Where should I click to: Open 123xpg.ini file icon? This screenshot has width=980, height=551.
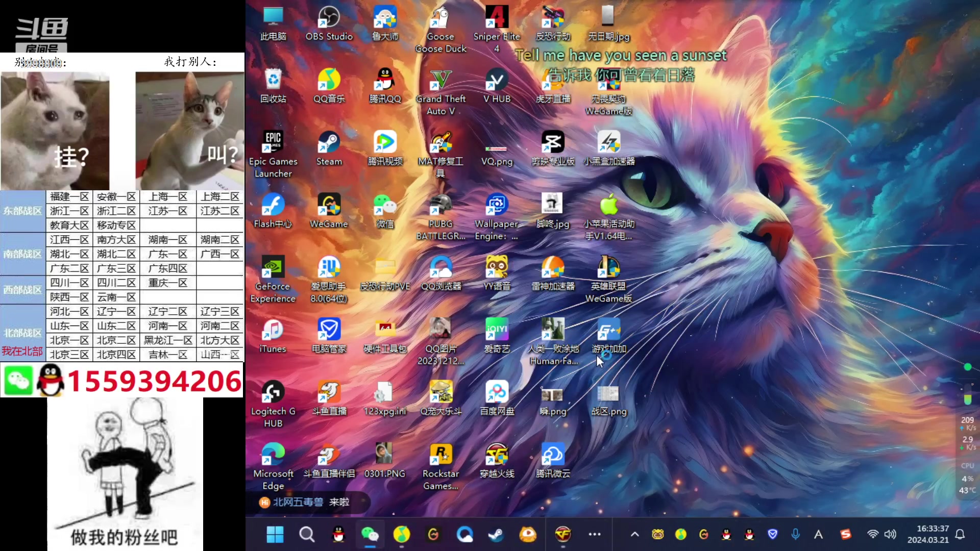tap(385, 398)
